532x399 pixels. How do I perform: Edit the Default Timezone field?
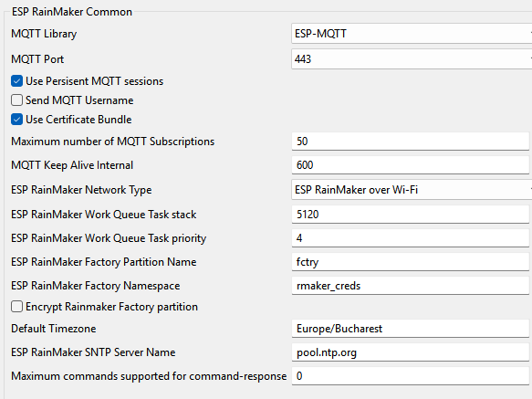tap(411, 329)
